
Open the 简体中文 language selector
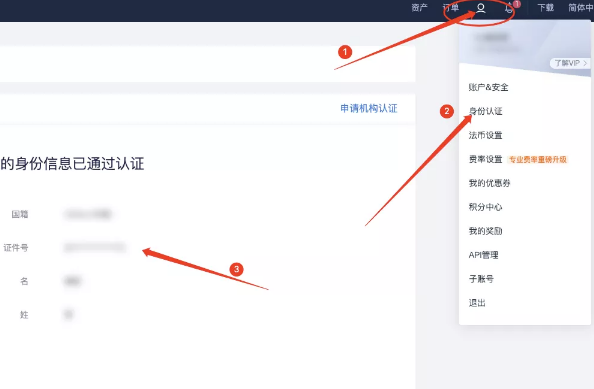click(581, 8)
